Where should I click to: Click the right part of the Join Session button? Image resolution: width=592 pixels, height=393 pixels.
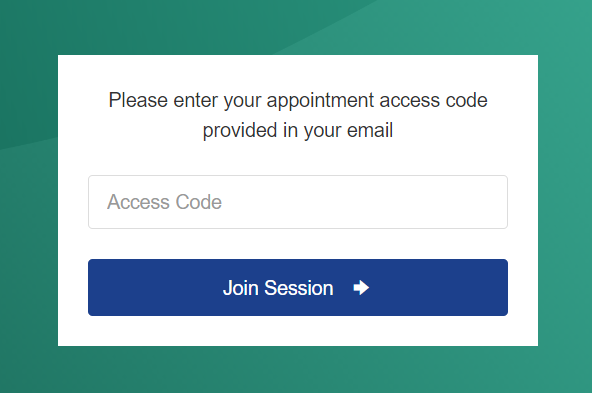pos(442,287)
